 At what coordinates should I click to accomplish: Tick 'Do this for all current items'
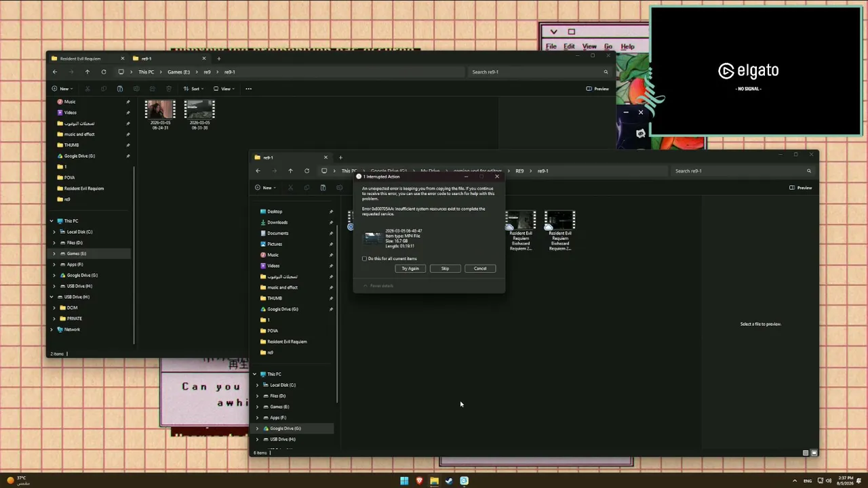point(364,258)
